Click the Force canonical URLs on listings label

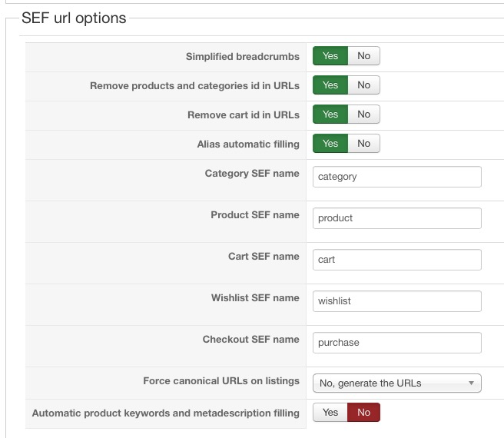click(221, 381)
